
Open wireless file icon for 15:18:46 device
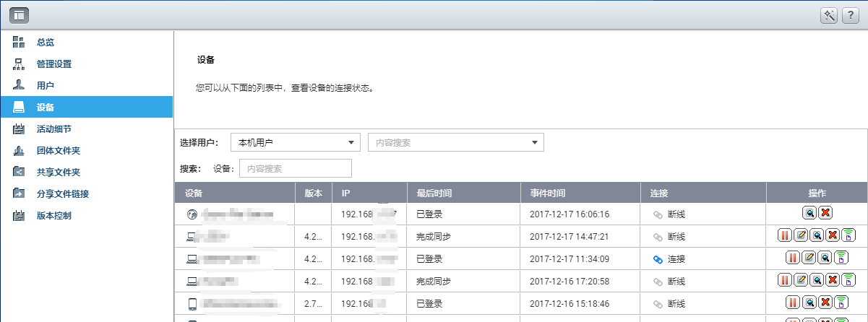point(841,303)
